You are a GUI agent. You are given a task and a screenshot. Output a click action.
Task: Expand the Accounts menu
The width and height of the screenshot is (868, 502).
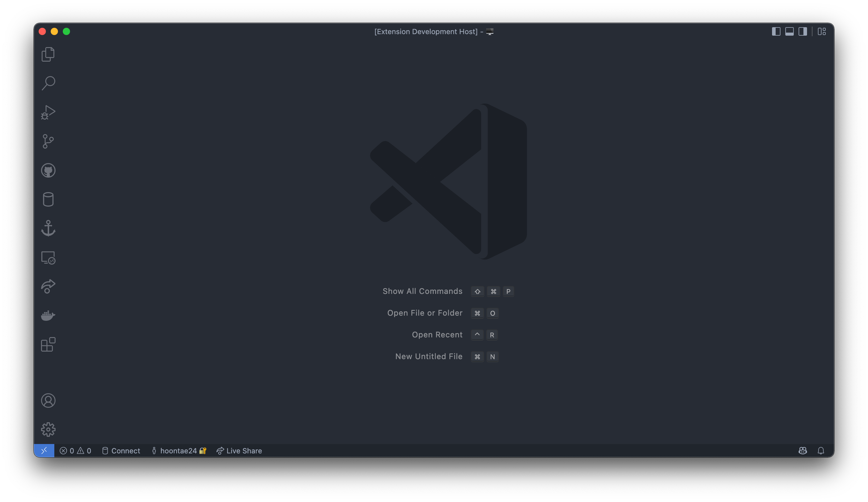[x=48, y=400]
